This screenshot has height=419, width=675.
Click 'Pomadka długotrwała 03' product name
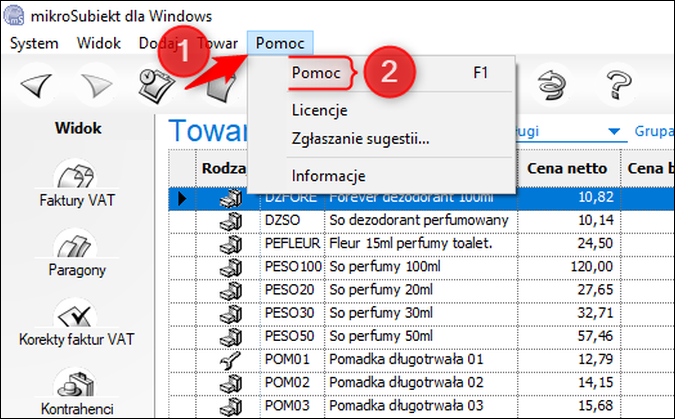(x=406, y=405)
